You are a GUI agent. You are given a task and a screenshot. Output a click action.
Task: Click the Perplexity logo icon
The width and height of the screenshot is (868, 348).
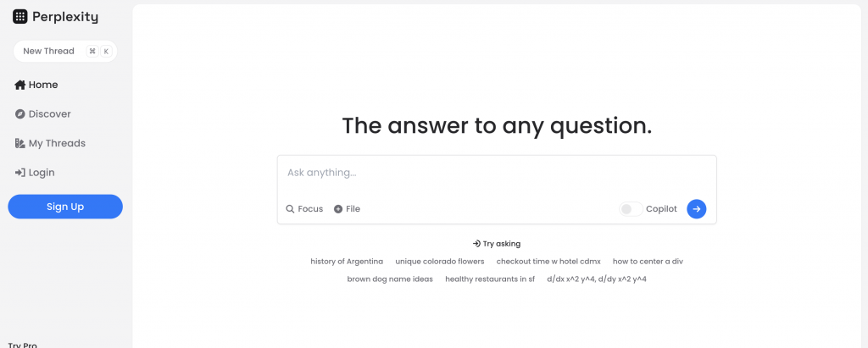click(20, 16)
